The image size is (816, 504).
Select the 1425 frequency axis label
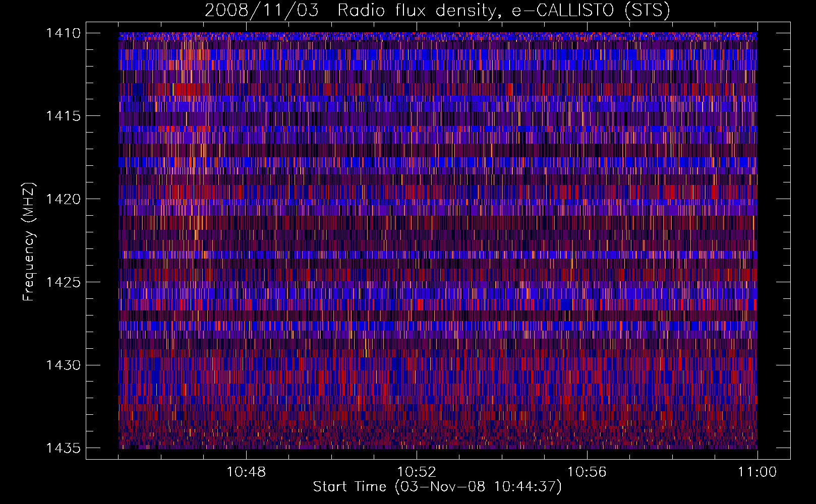[x=63, y=282]
